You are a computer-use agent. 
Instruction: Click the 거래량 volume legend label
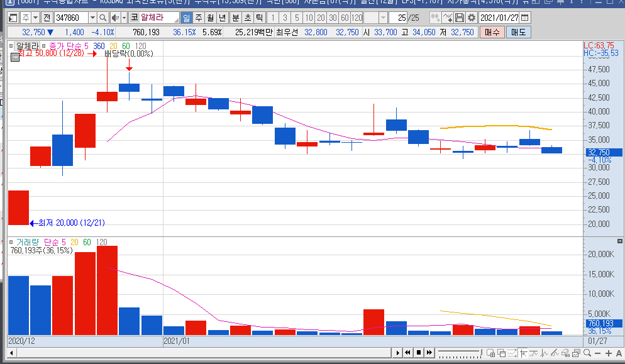point(28,242)
